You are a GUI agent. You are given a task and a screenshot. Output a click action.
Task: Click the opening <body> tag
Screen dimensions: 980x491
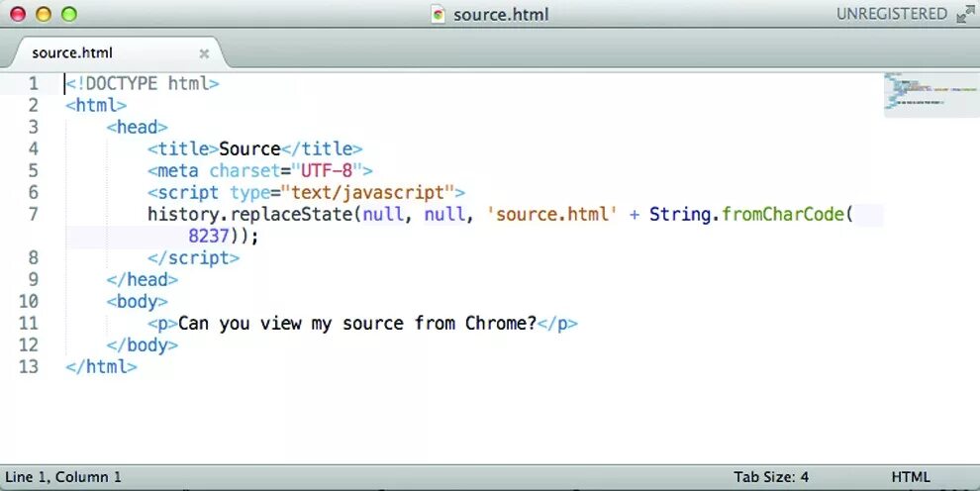[x=137, y=301]
